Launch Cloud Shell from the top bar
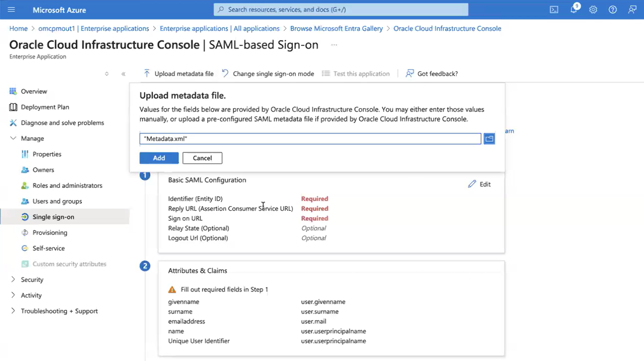The height and width of the screenshot is (361, 644). coord(554,9)
